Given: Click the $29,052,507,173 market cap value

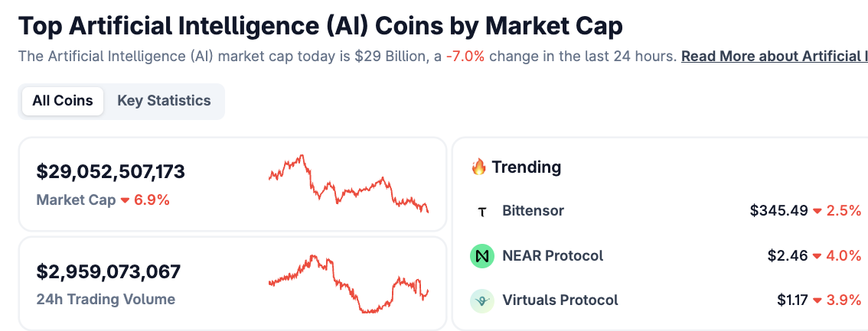Looking at the screenshot, I should click(111, 172).
